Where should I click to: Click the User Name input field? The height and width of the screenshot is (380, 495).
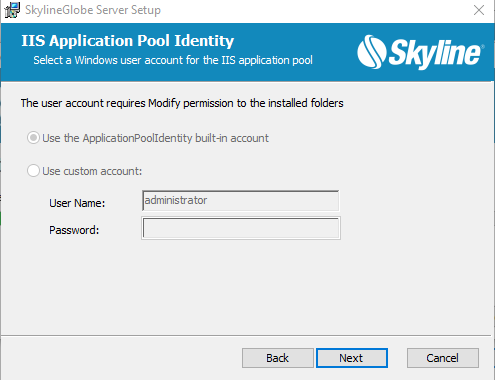click(240, 200)
